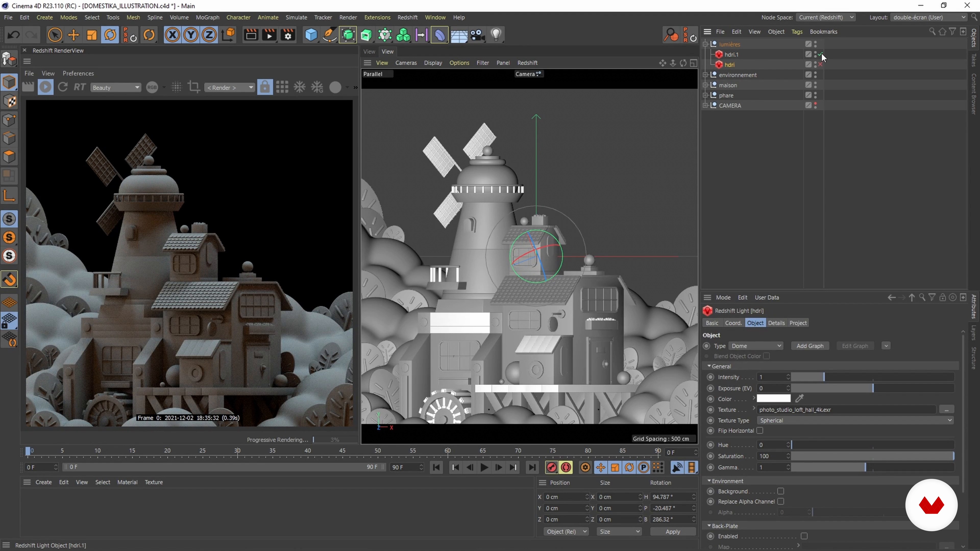The image size is (980, 551).
Task: Click the RenderView crop region icon
Action: pyautogui.click(x=194, y=87)
